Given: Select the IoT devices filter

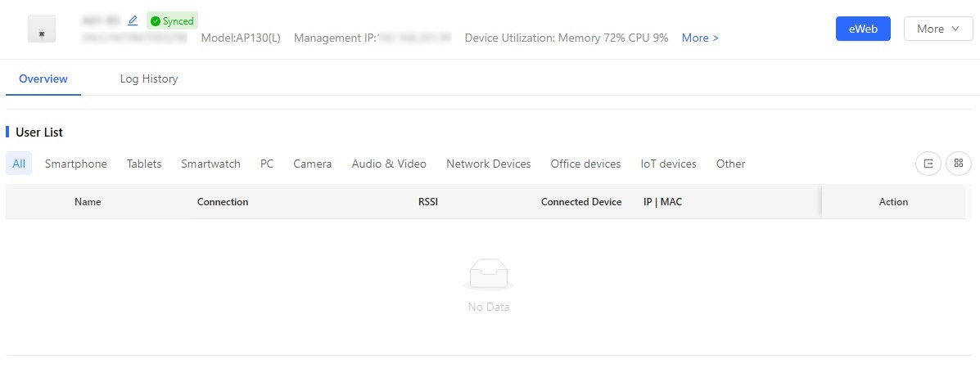Looking at the screenshot, I should tap(668, 164).
